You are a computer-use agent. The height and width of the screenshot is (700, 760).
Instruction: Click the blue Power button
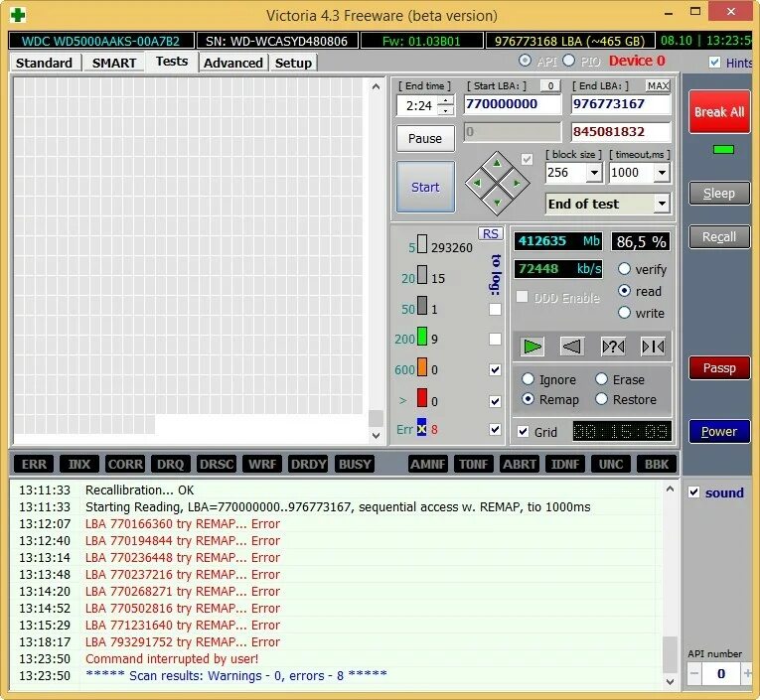pyautogui.click(x=719, y=431)
